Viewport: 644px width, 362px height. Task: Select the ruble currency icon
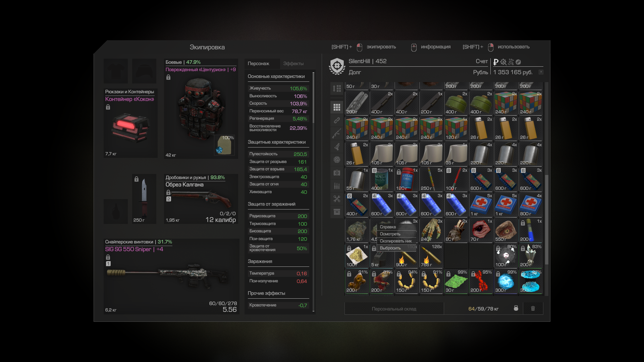[496, 62]
